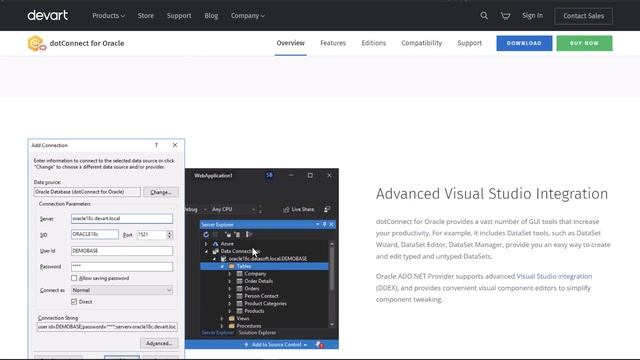Open the Connect as Normal dropdown
Screen dimensions: 640x360
[x=122, y=290]
